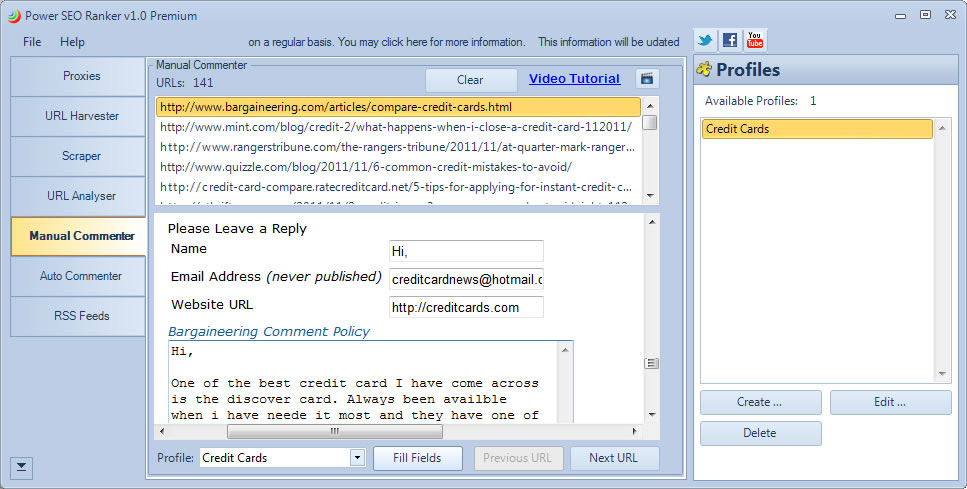Click the Clear button
The height and width of the screenshot is (489, 967).
click(x=471, y=80)
